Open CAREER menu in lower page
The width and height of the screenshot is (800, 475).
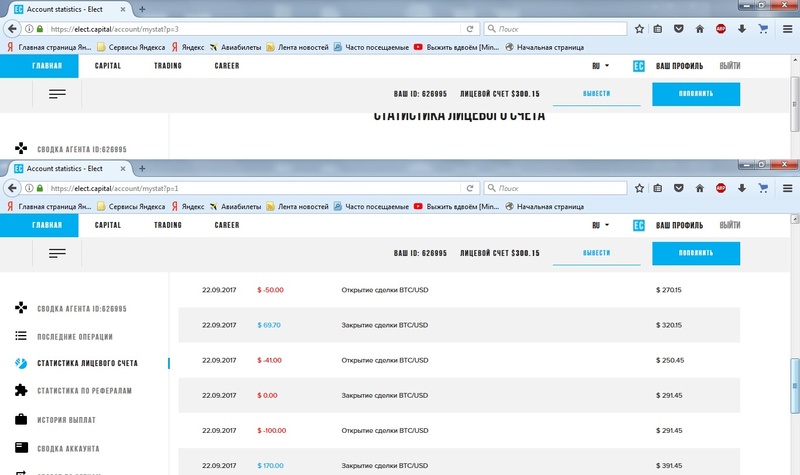(227, 225)
